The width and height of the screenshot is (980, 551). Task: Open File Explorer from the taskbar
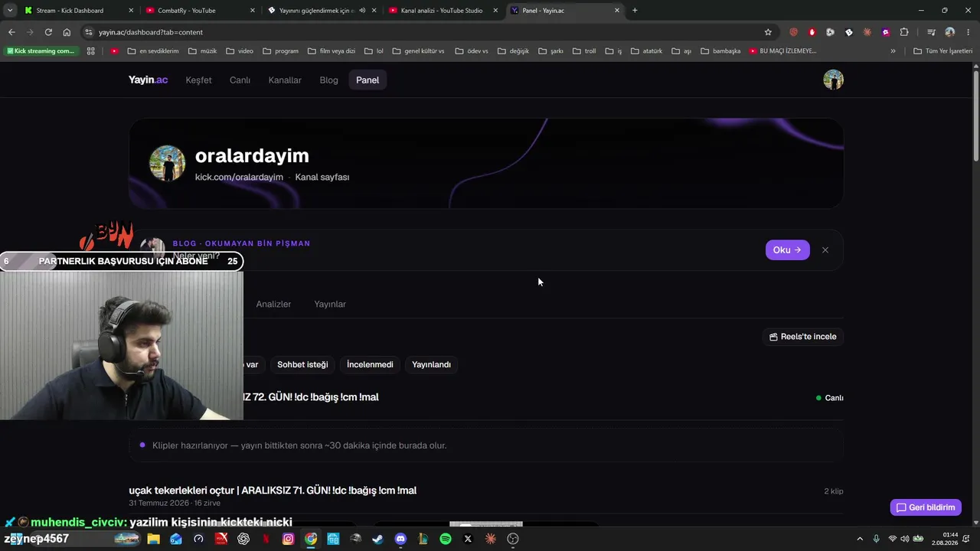click(x=154, y=539)
